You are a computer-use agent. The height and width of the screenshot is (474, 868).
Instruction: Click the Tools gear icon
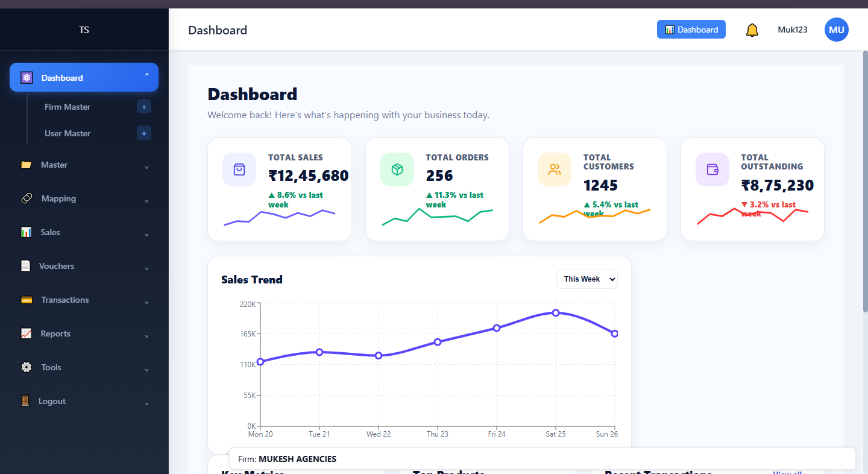27,367
